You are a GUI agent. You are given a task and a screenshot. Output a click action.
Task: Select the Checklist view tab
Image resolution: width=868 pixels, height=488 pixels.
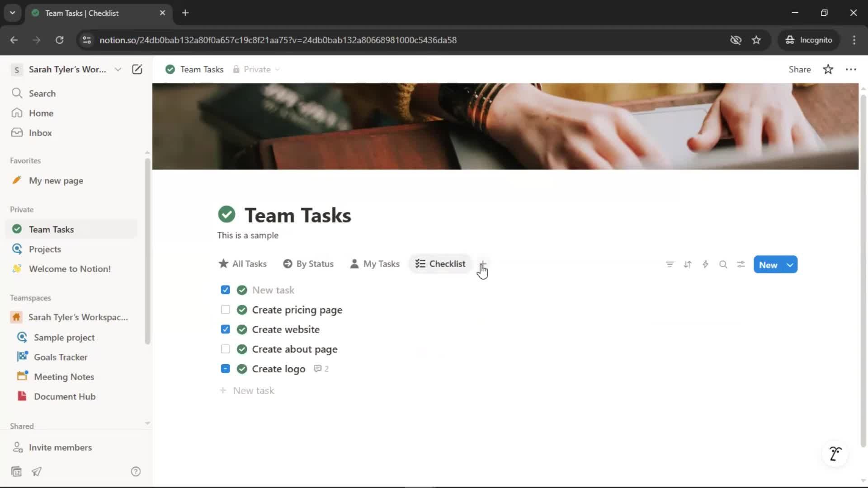[440, 264]
